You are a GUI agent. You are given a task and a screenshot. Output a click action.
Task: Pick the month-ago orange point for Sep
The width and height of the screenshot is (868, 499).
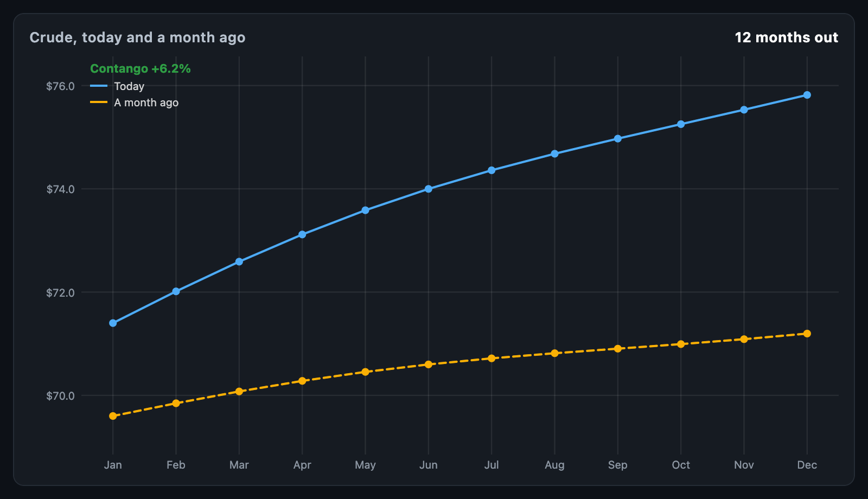tap(618, 348)
